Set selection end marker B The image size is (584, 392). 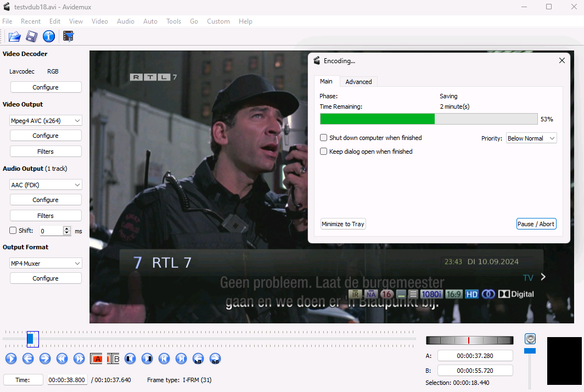113,359
